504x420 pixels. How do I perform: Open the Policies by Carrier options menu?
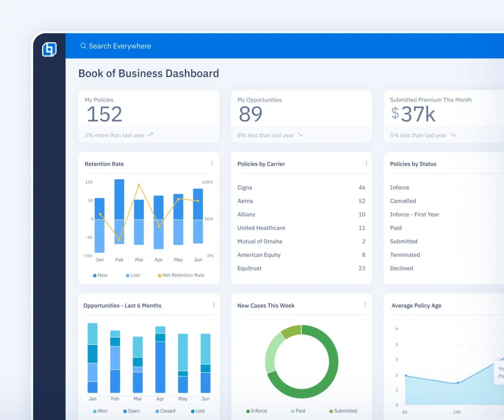tap(366, 163)
